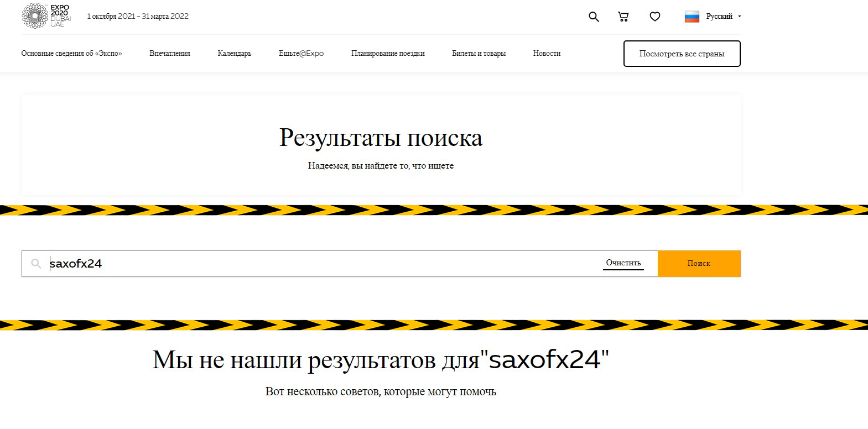Click the Результаты поиска heading
The width and height of the screenshot is (868, 429).
(x=381, y=138)
